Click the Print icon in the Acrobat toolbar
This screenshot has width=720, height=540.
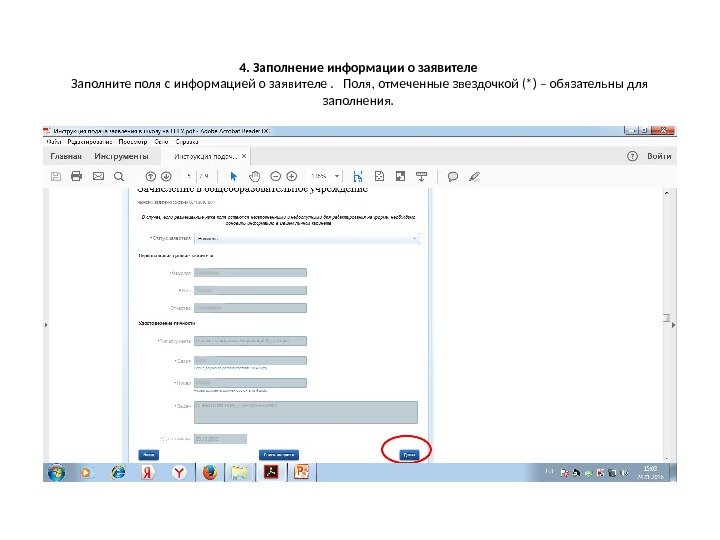pos(76,176)
